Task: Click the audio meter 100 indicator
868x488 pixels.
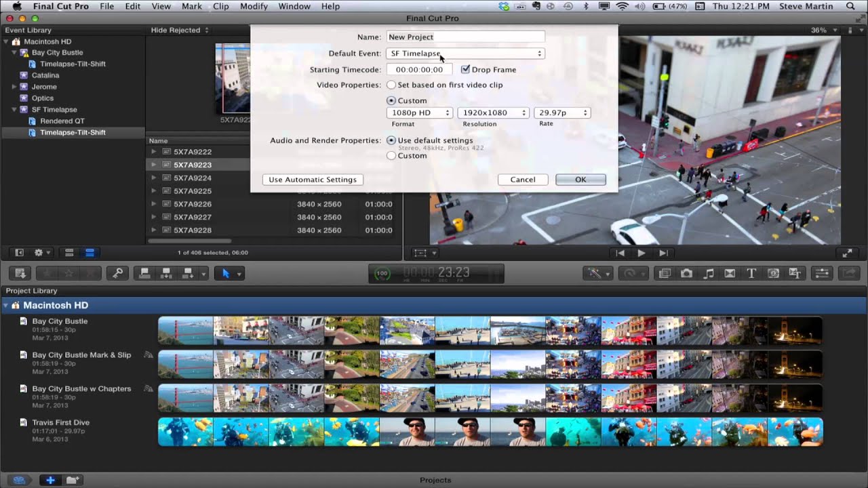Action: [382, 273]
